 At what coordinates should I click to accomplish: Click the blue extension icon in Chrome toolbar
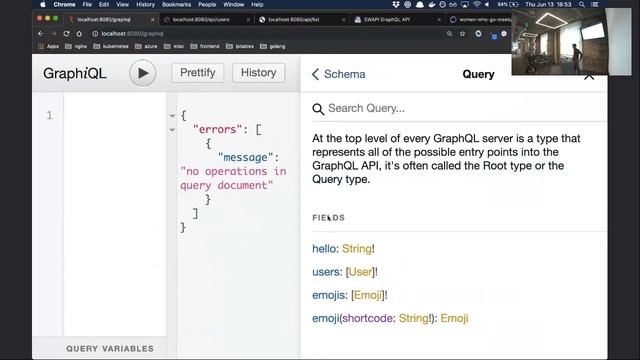pyautogui.click(x=494, y=36)
